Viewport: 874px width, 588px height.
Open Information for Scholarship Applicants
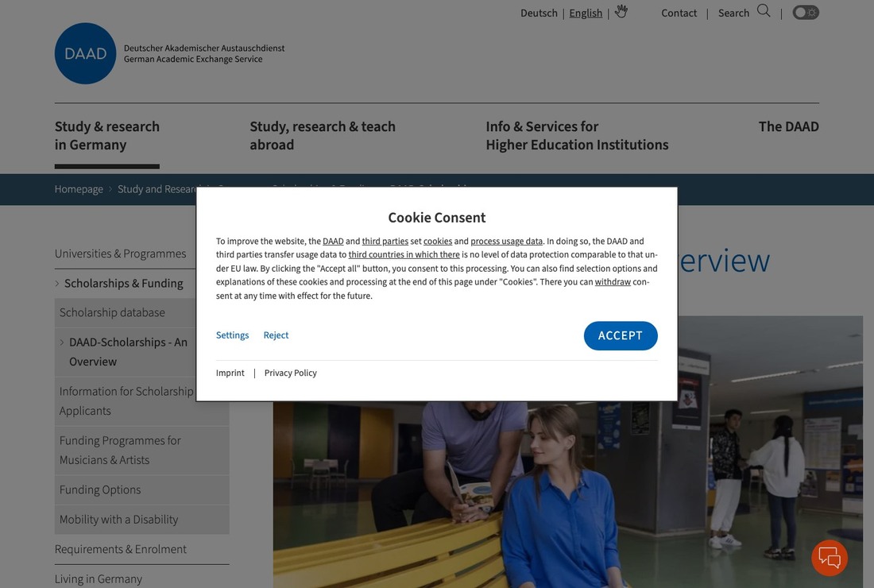[126, 401]
